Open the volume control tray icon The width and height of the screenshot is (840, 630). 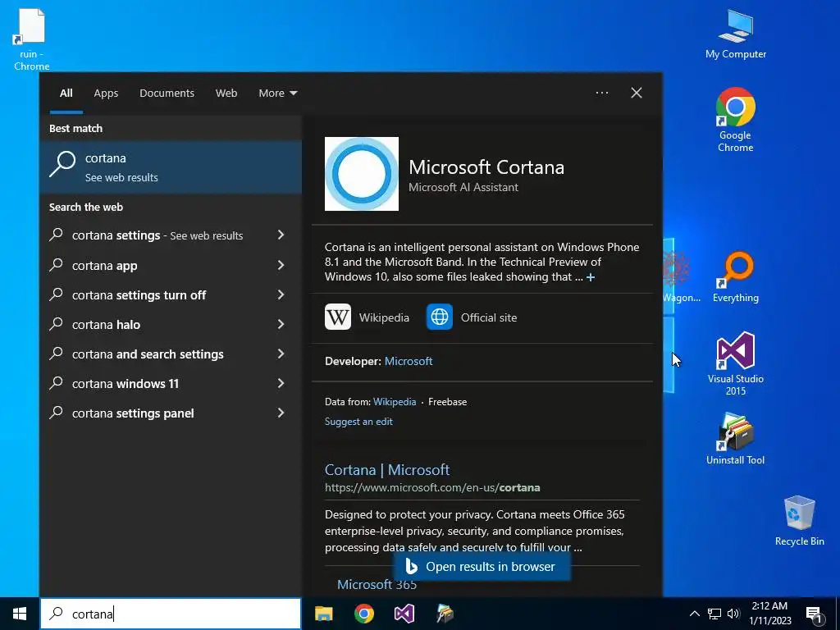[733, 614]
